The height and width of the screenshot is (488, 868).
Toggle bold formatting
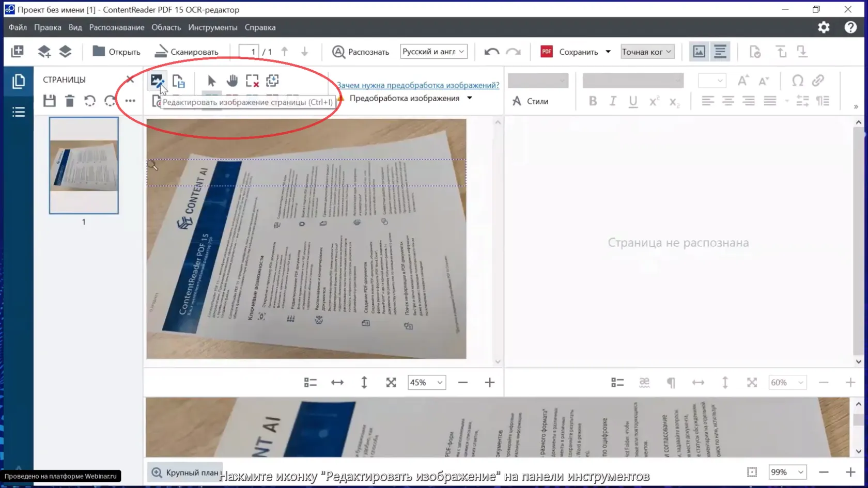[593, 101]
